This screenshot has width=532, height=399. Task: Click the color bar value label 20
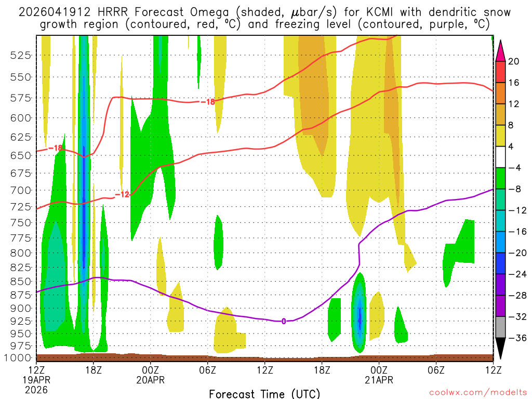click(514, 61)
